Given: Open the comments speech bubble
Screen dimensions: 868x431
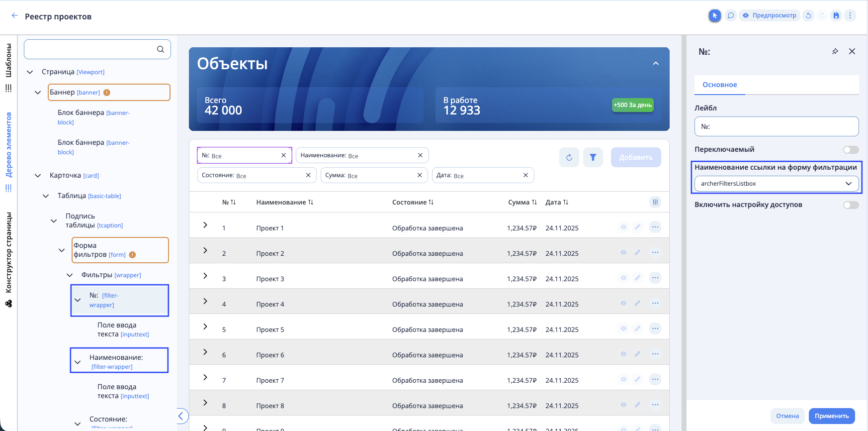Looking at the screenshot, I should pos(730,15).
